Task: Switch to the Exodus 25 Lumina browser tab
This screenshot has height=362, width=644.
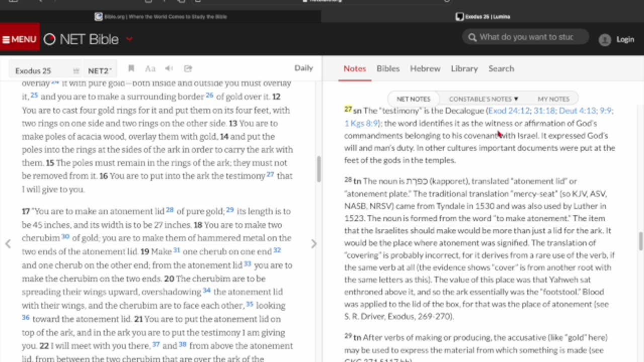Action: tap(482, 17)
